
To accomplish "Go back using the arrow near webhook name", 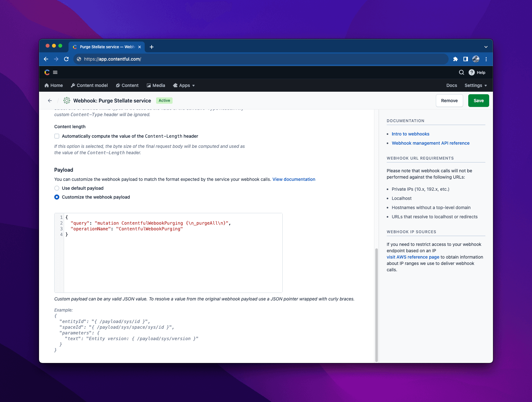I will pos(49,101).
